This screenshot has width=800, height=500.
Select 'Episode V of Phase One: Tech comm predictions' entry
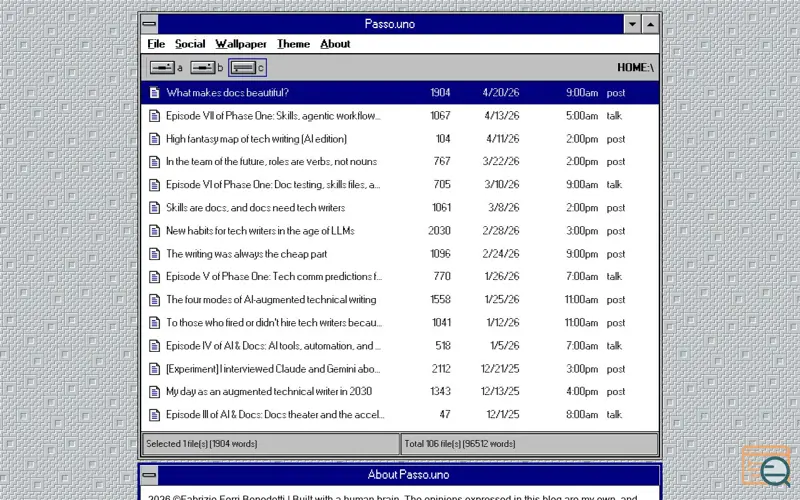274,277
